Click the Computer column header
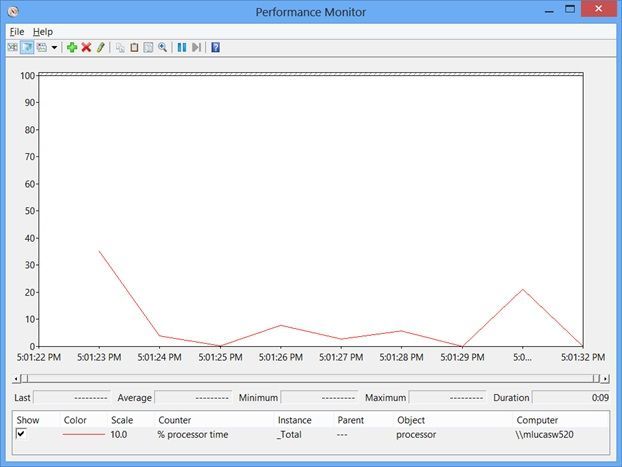This screenshot has height=467, width=622. [x=537, y=420]
